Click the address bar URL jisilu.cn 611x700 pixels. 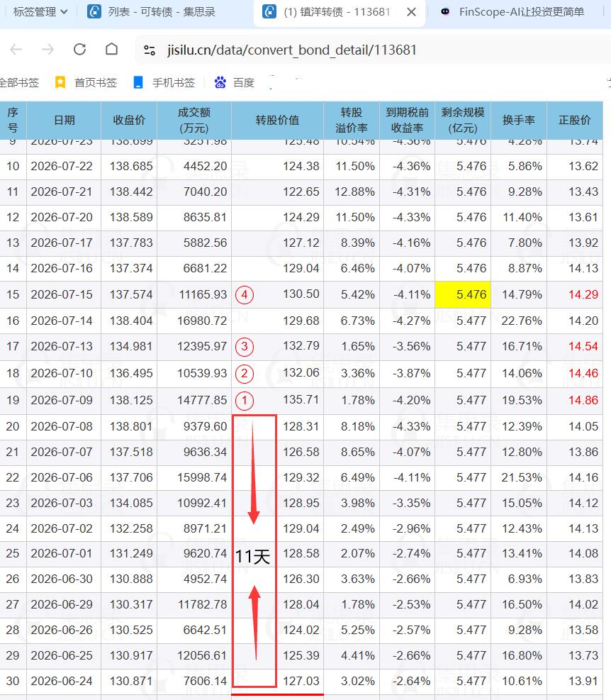click(x=292, y=50)
